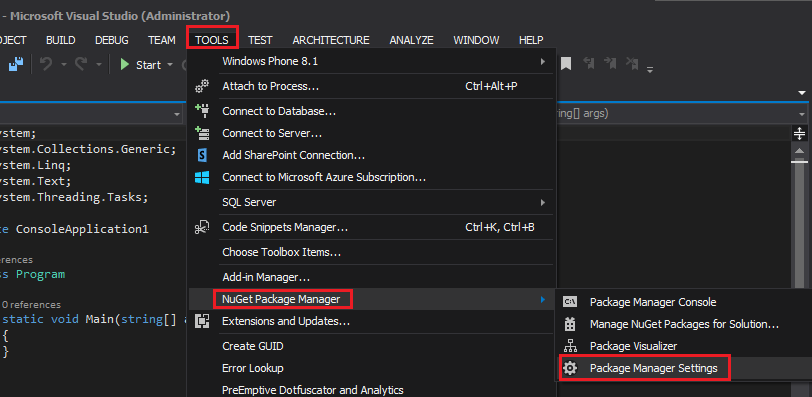Screen dimensions: 812x397
Task: Click the Save All toolbar icon
Action: (x=16, y=64)
